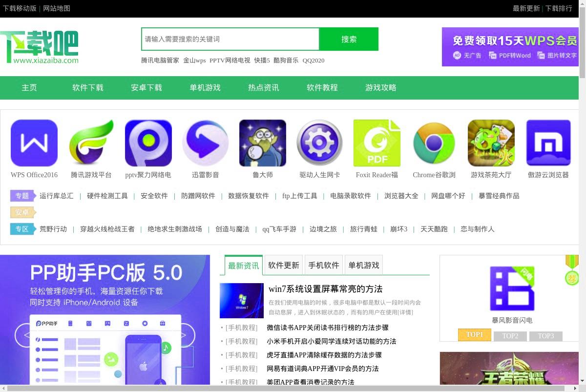Image resolution: width=586 pixels, height=392 pixels.
Task: Open 小米手机开启小爱同学 article
Action: click(x=332, y=341)
